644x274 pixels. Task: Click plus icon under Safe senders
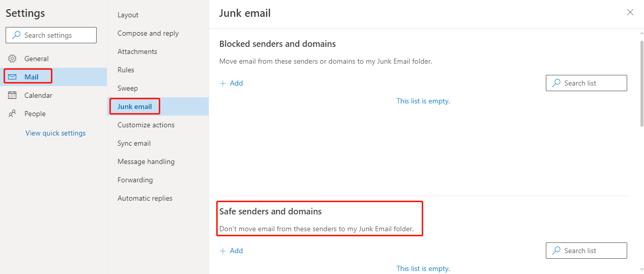click(223, 251)
